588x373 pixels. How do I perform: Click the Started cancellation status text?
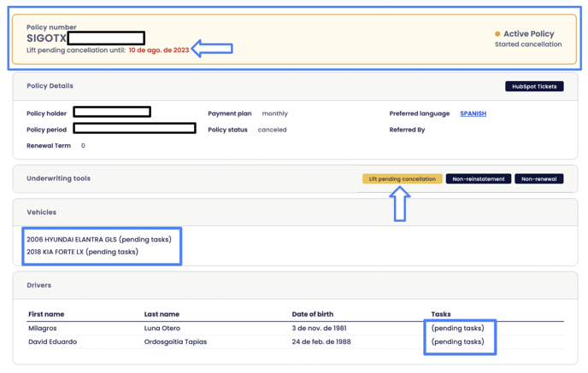click(528, 44)
